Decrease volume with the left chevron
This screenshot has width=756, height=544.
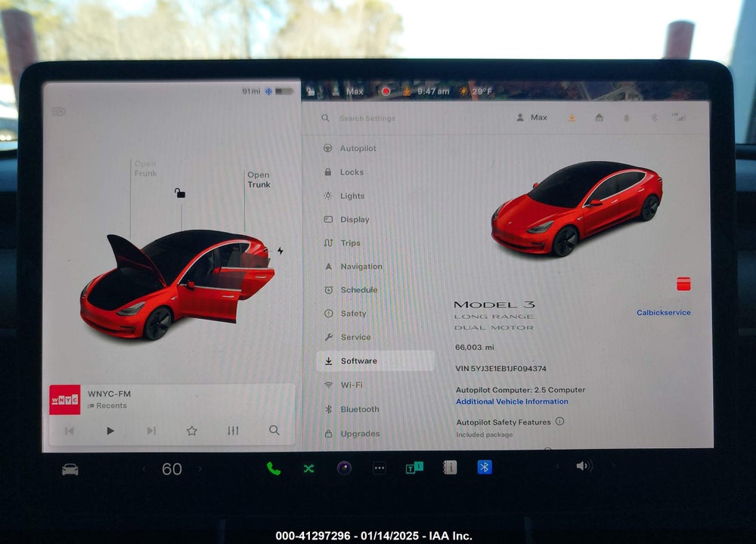point(558,466)
